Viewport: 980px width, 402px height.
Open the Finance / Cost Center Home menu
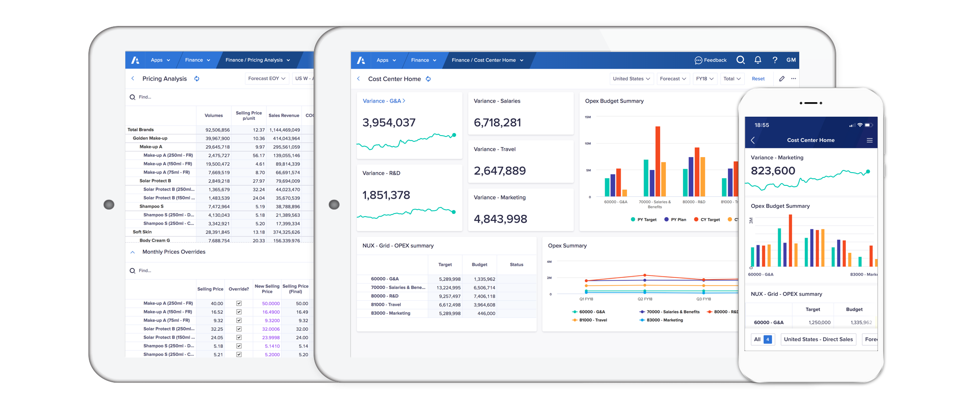pos(487,60)
